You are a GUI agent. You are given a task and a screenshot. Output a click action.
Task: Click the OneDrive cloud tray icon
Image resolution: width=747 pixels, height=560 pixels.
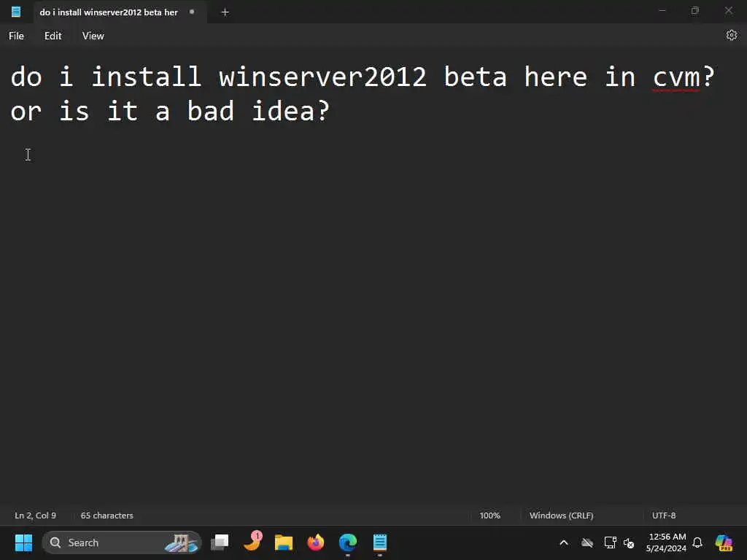[x=587, y=542]
